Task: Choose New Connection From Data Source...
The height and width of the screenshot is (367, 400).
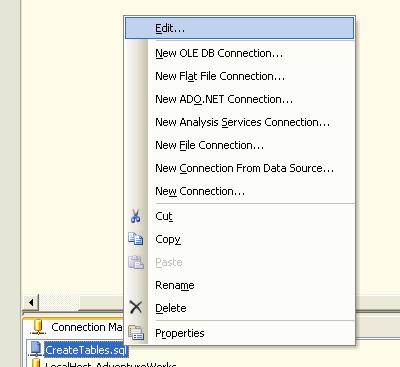Action: tap(244, 168)
